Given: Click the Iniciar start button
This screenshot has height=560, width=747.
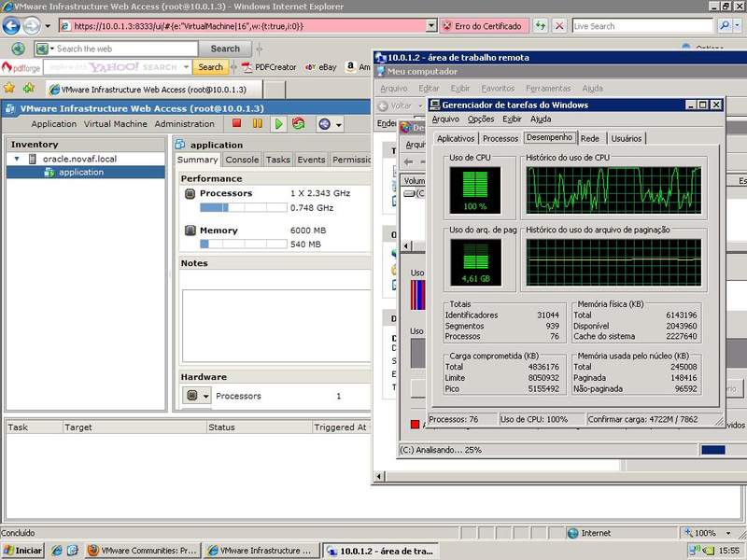Looking at the screenshot, I should (22, 551).
